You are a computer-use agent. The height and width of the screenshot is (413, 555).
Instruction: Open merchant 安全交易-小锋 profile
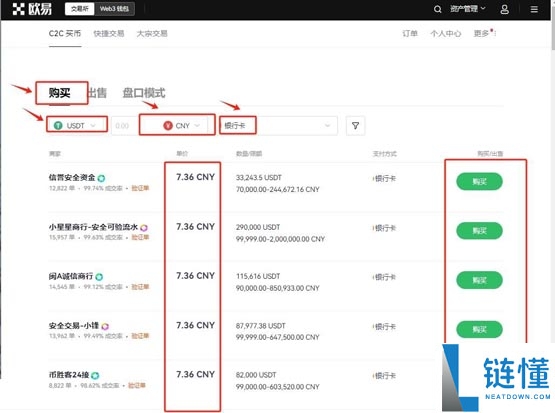74,325
